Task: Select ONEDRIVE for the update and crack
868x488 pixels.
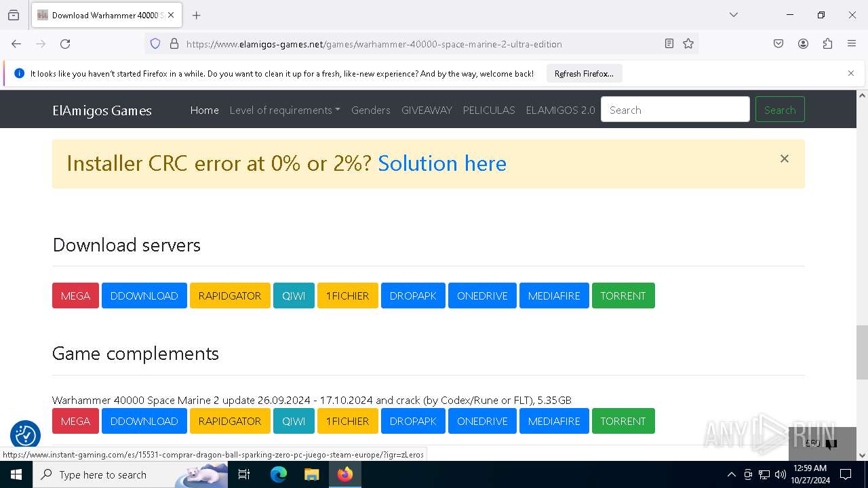Action: point(482,421)
